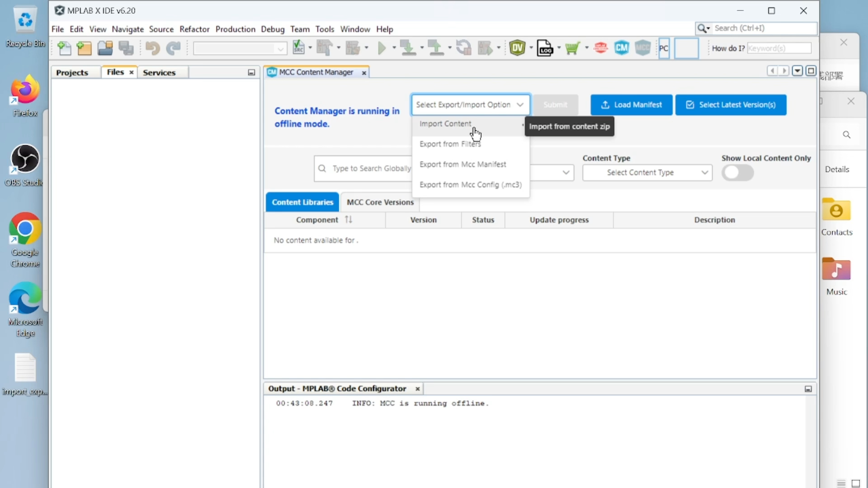Click the Load Manifest button
868x488 pixels.
pos(631,105)
